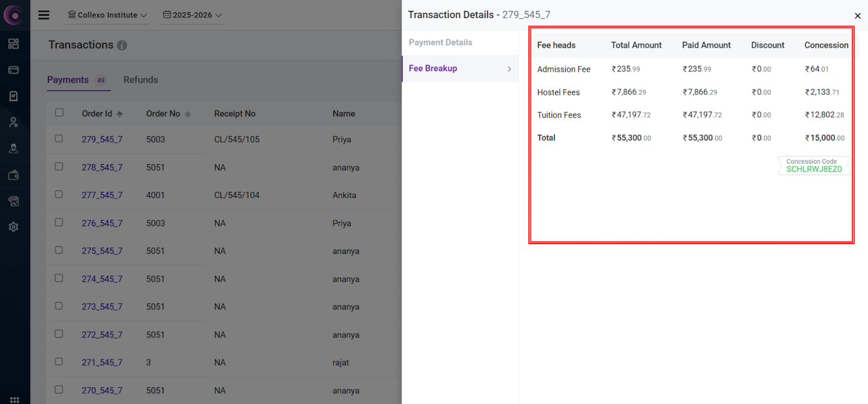
Task: Open the settings gear sidebar icon
Action: tap(14, 227)
